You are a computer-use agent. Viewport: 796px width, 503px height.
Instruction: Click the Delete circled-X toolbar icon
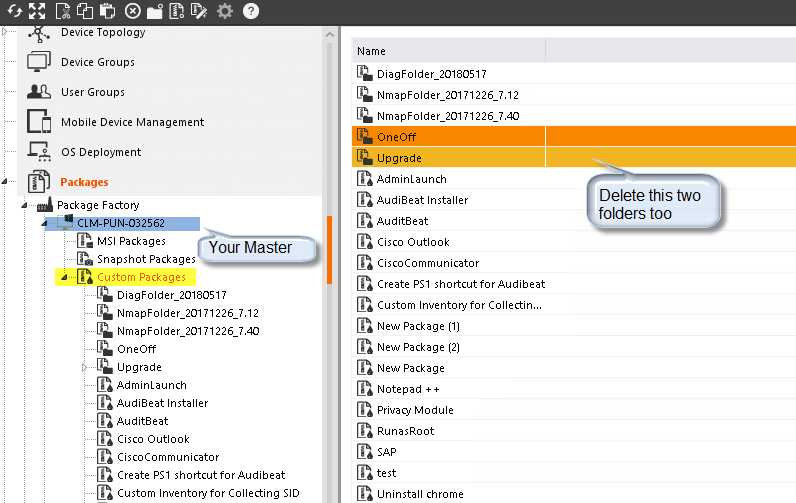(x=132, y=11)
